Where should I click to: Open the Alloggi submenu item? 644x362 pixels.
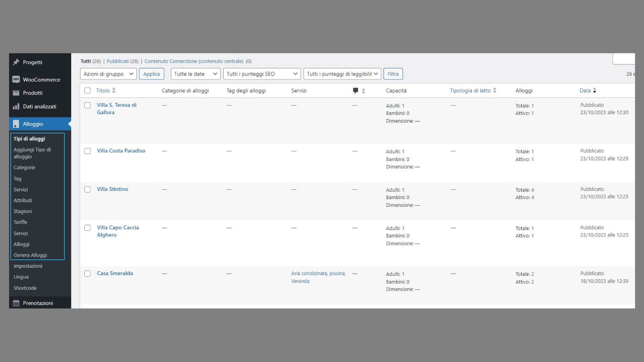click(x=21, y=244)
